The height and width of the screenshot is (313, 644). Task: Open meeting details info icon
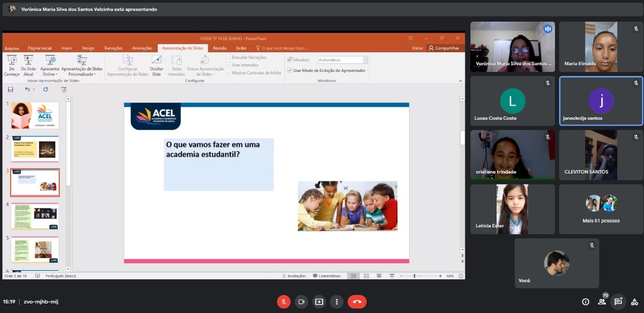(586, 301)
